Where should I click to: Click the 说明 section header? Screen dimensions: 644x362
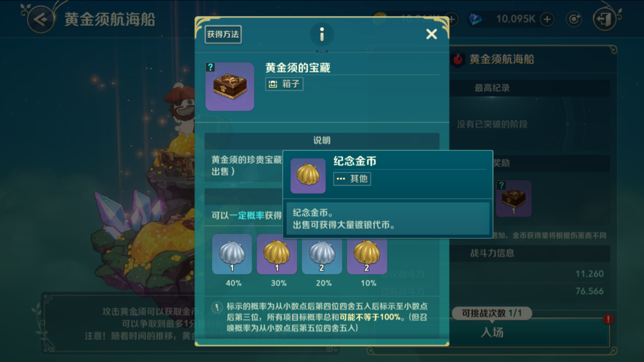point(321,141)
